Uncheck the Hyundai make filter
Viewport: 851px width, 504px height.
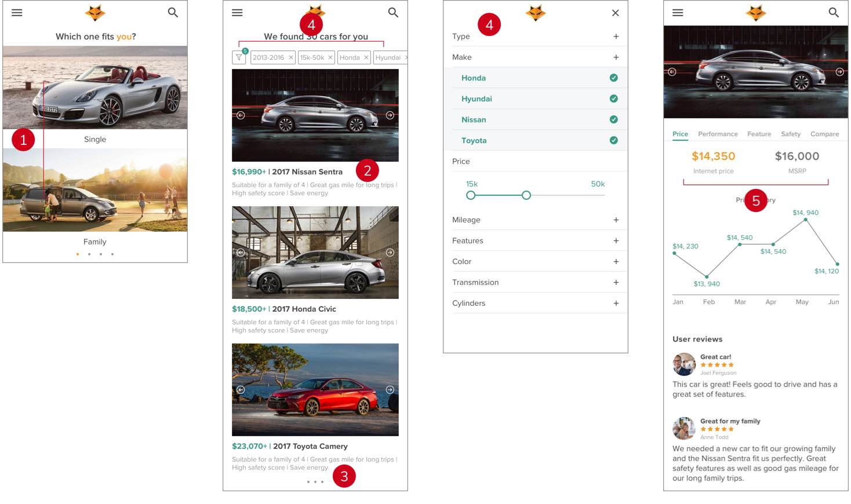tap(613, 98)
